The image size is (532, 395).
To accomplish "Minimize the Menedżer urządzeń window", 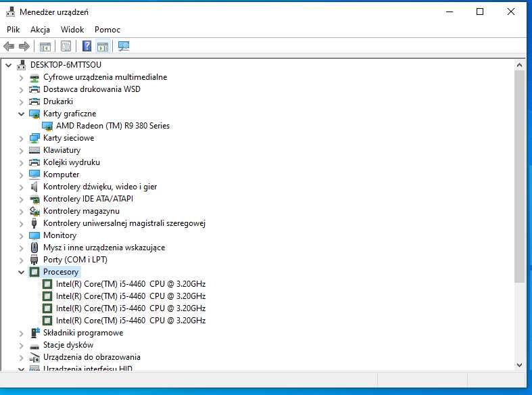I will [x=450, y=12].
